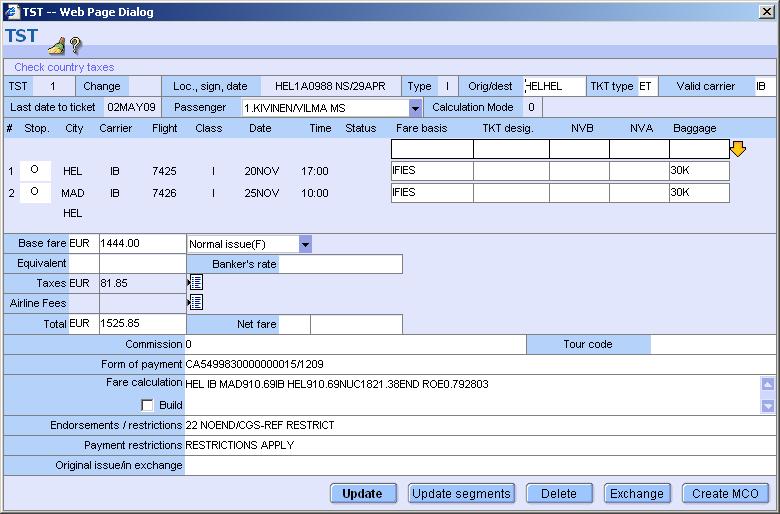
Task: Click the Form of payment field
Action: pyautogui.click(x=480, y=364)
